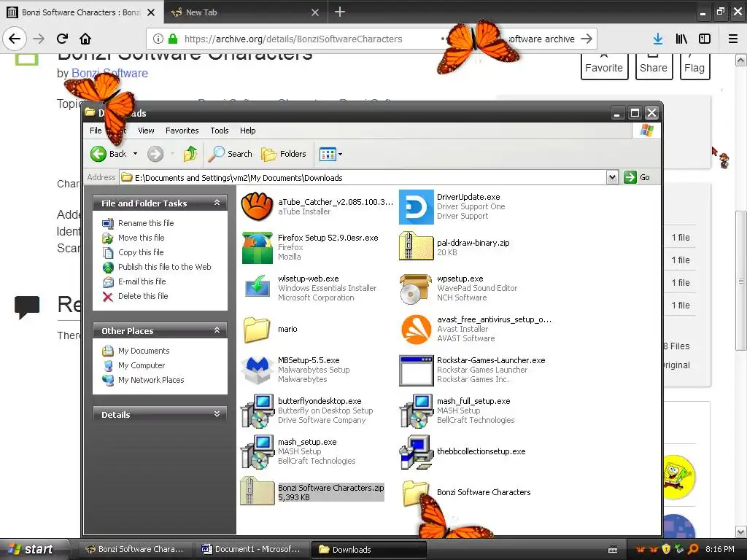Toggle the Firefox sidebar icon
The width and height of the screenshot is (747, 560).
705,39
